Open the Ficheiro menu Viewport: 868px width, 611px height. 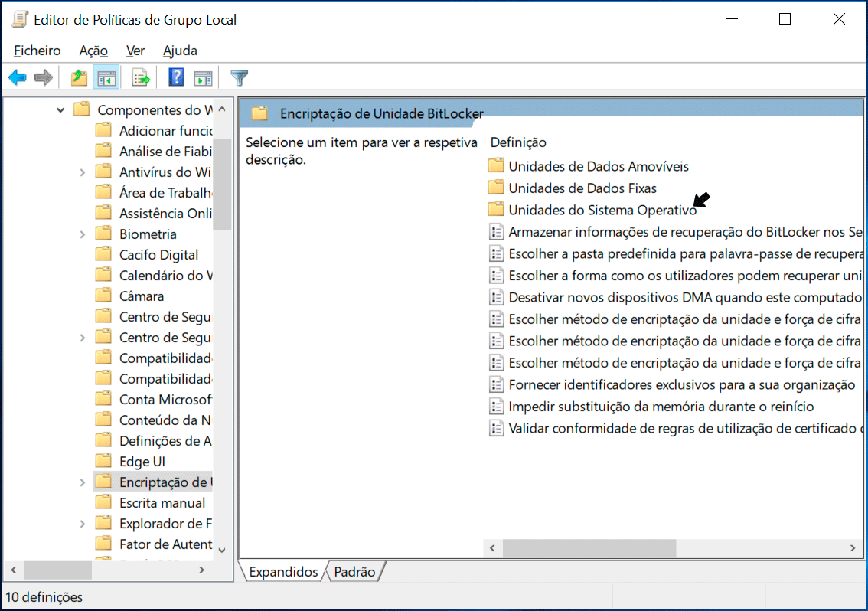pos(37,51)
